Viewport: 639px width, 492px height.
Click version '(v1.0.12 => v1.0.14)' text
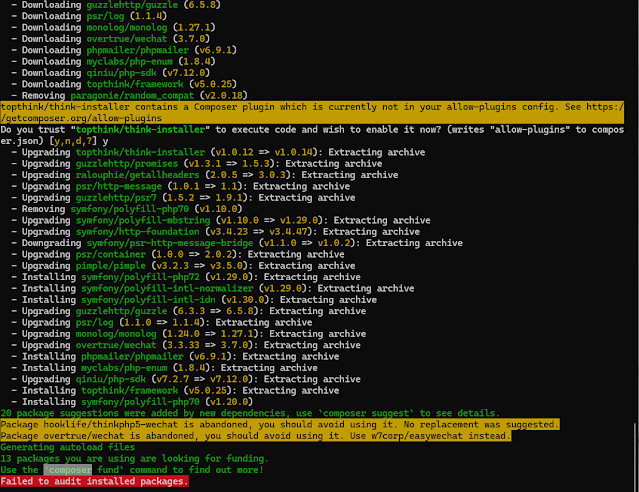pos(264,152)
